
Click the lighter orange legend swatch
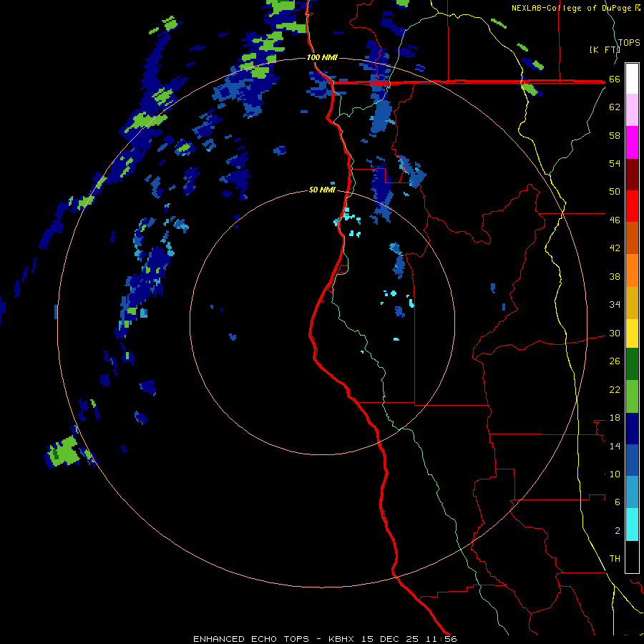point(632,270)
